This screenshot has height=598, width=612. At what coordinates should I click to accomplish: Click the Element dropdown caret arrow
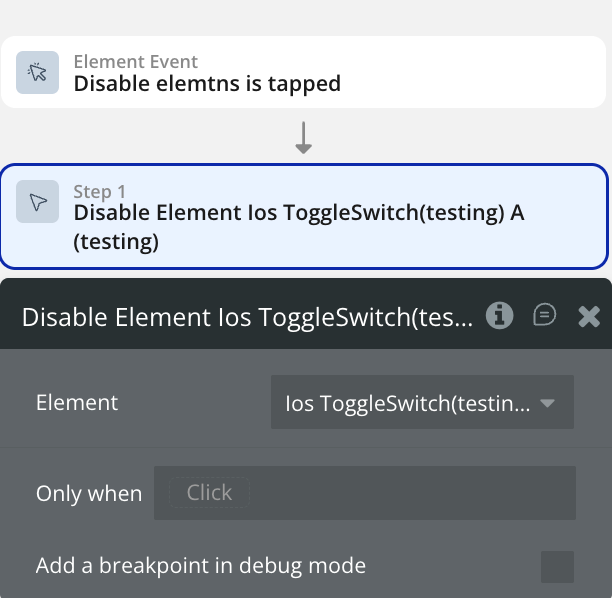547,404
